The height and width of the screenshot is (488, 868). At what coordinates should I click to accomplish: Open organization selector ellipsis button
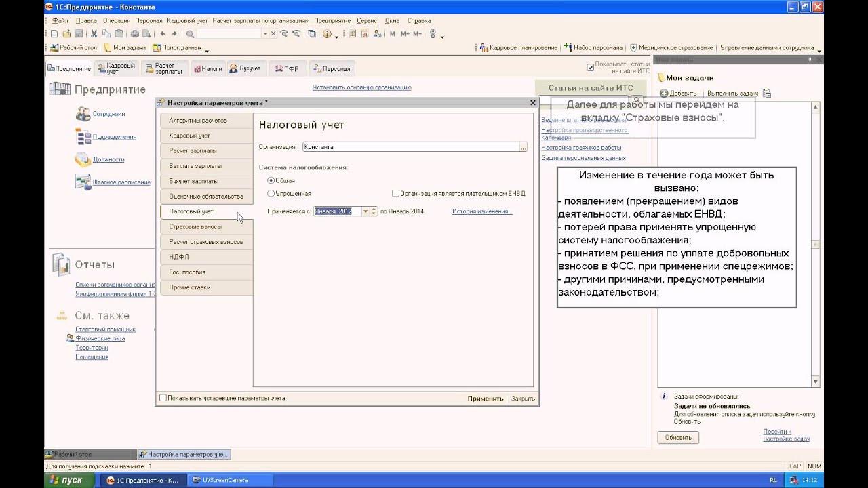point(523,146)
